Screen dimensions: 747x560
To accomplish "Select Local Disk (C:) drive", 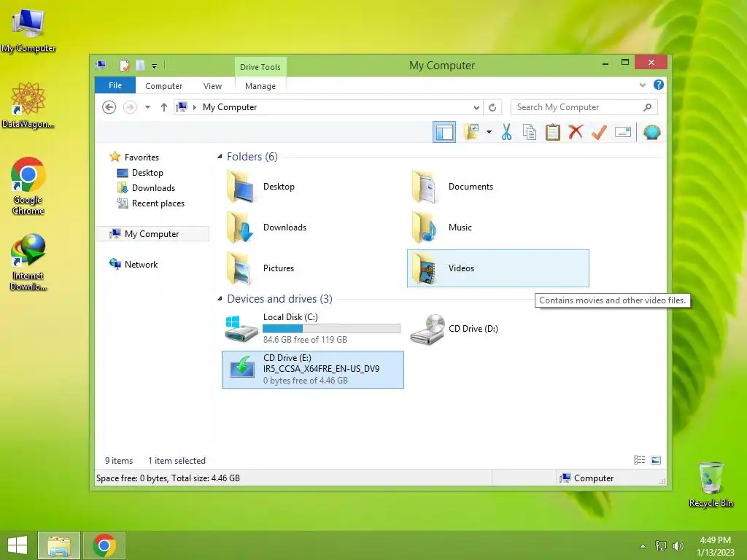I will pyautogui.click(x=312, y=329).
